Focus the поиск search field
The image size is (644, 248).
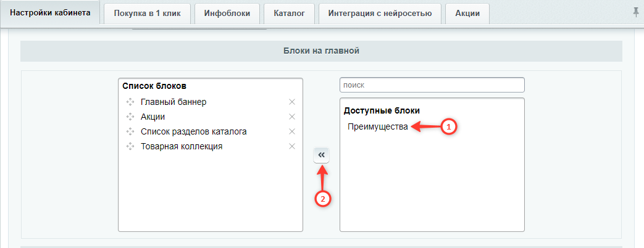(432, 85)
